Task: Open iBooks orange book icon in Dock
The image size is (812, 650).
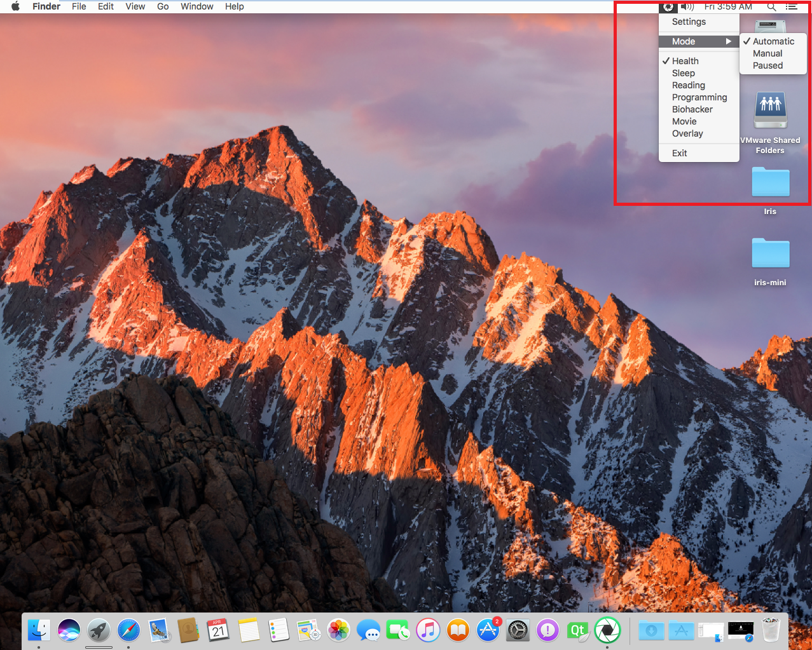Action: [x=458, y=630]
